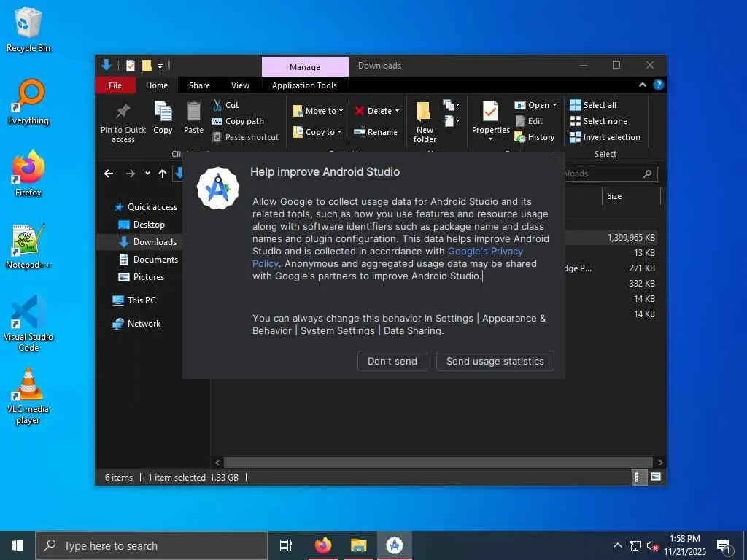This screenshot has width=747, height=560.
Task: Click the Properties quick access toolbar icon
Action: click(x=130, y=66)
